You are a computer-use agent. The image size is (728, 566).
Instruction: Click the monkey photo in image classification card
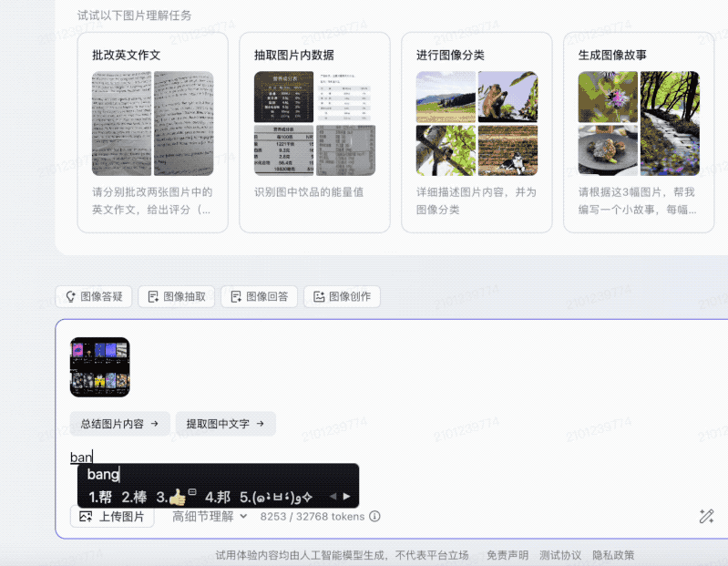pos(508,97)
